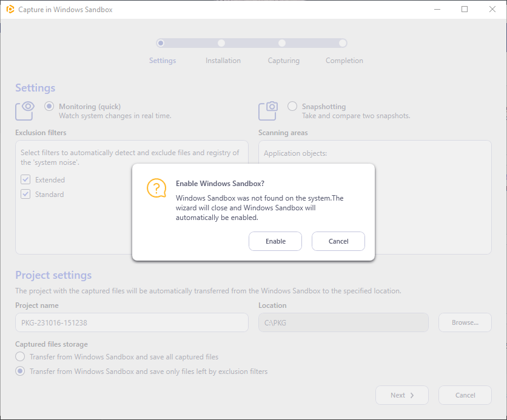
Task: Click the first progress step dot
Action: click(x=161, y=43)
